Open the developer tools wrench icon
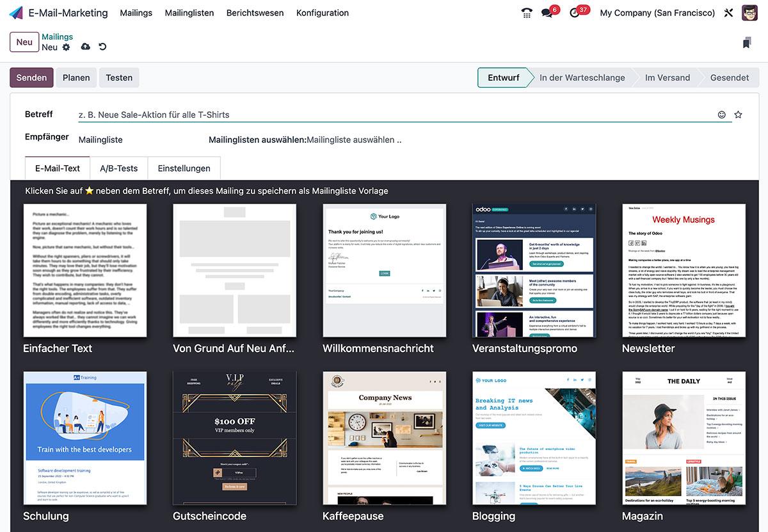Image resolution: width=768 pixels, height=532 pixels. [x=728, y=13]
